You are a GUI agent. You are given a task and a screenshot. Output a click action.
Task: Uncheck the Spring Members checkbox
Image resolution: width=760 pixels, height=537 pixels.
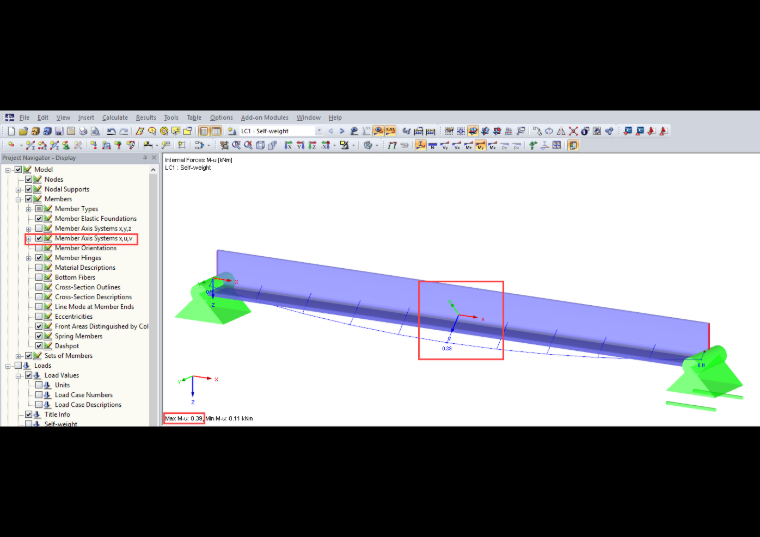(x=39, y=336)
